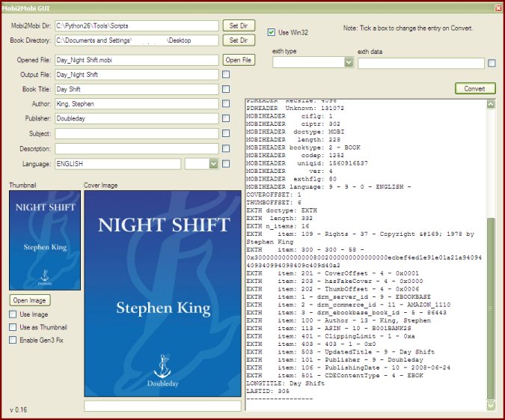Click the Night Shift thumbnail image
Image resolution: width=505 pixels, height=420 pixels.
pyautogui.click(x=45, y=240)
